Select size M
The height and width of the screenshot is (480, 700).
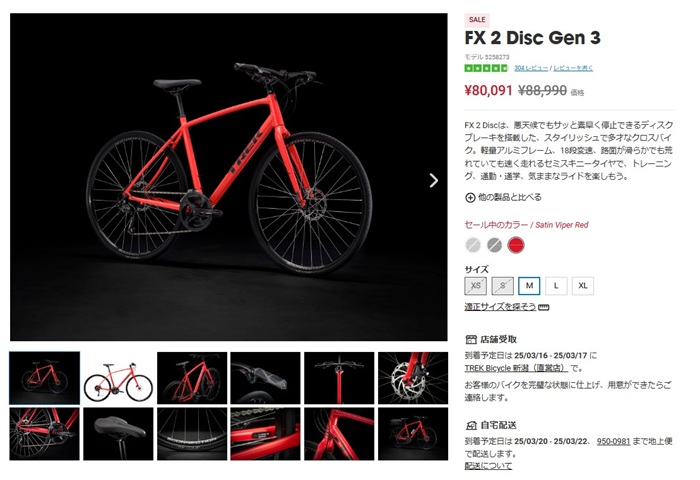pyautogui.click(x=529, y=286)
